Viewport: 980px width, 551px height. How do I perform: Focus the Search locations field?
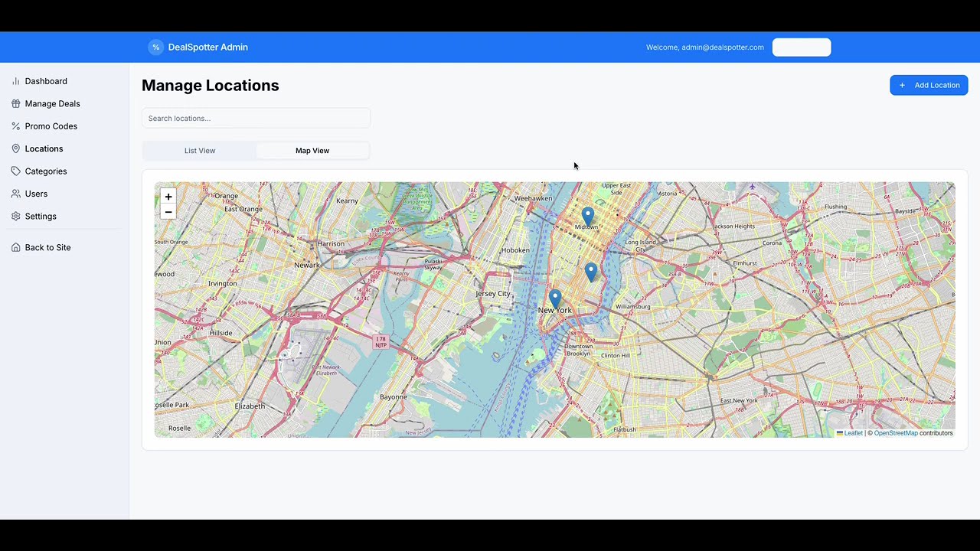pyautogui.click(x=256, y=119)
